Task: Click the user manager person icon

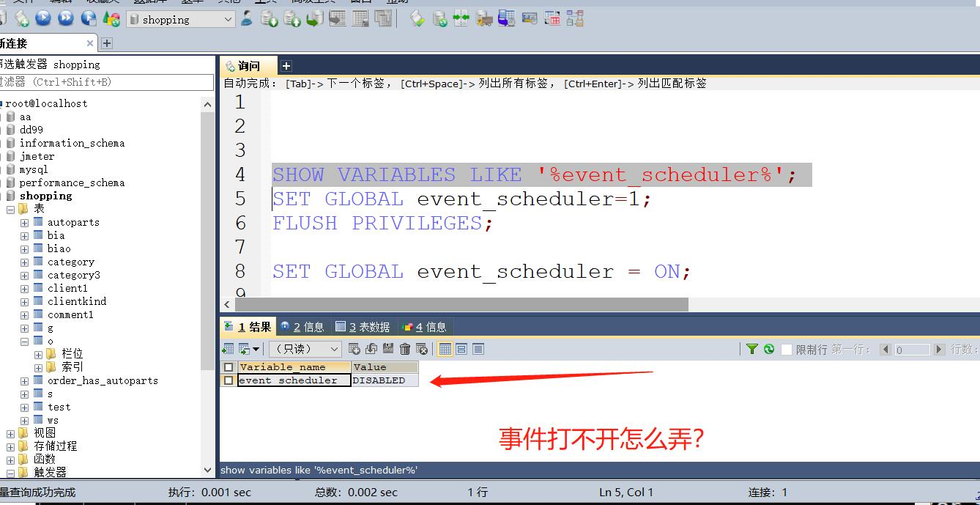Action: (247, 19)
